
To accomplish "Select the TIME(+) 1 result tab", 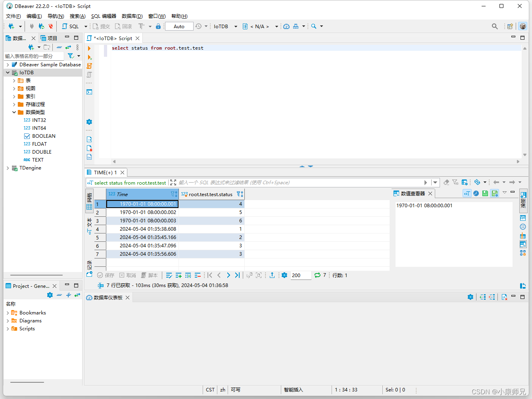I will click(106, 172).
